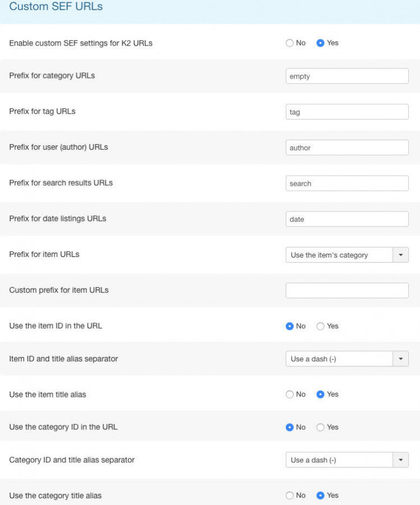The image size is (420, 505).
Task: Select No for Enable custom SEF settings
Action: point(290,43)
